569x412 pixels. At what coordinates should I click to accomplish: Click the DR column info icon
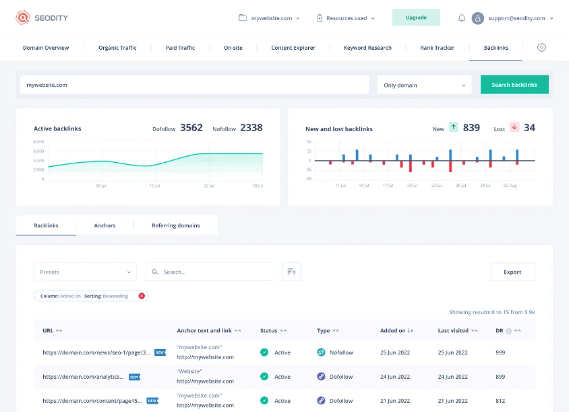tap(508, 331)
